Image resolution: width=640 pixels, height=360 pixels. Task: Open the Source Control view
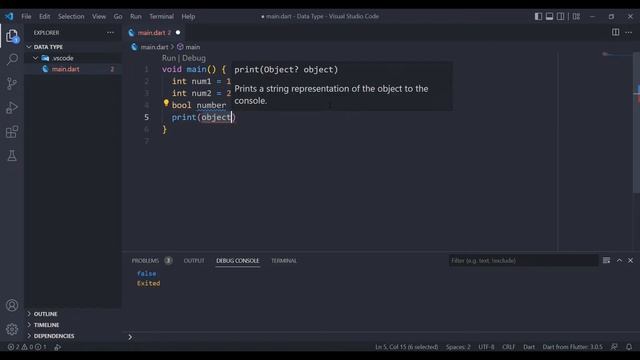point(12,84)
